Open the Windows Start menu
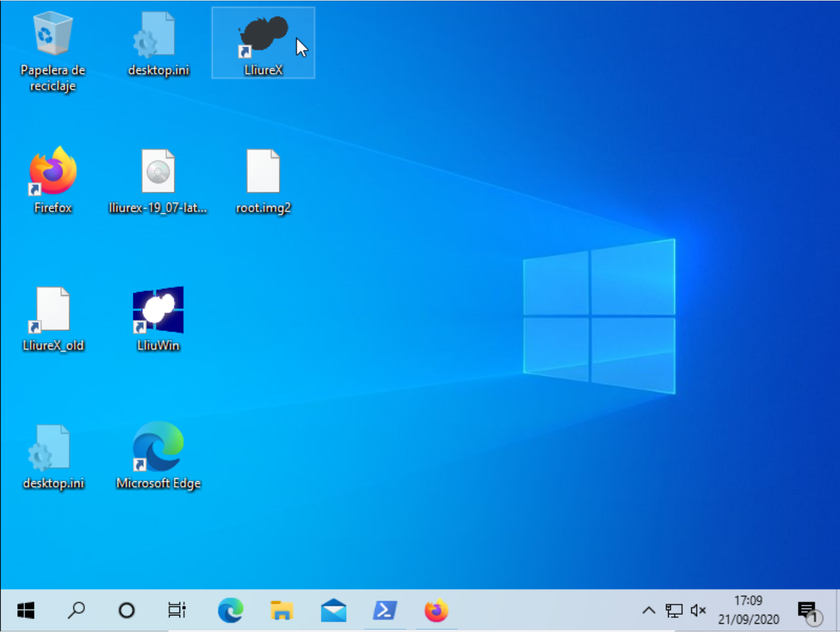840x632 pixels. (26, 610)
